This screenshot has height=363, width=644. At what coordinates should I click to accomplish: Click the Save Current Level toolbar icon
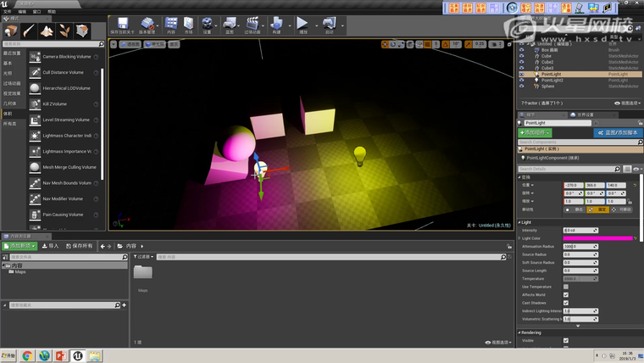[x=124, y=25]
